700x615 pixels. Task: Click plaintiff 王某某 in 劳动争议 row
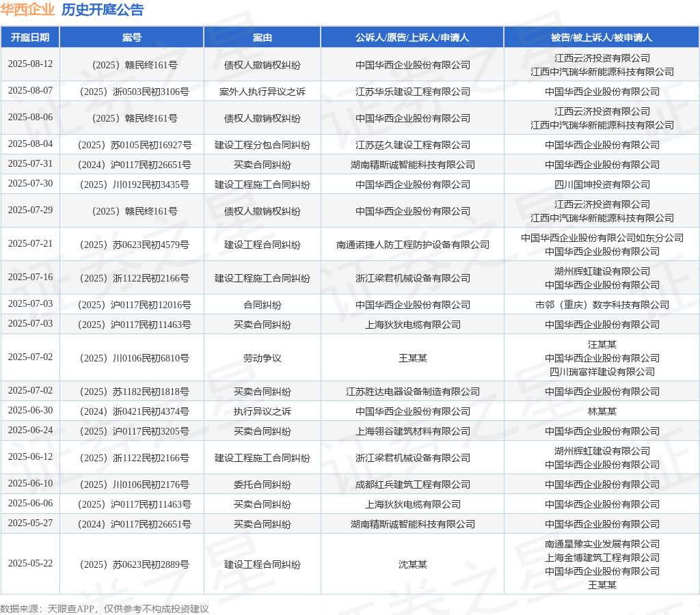pos(412,358)
